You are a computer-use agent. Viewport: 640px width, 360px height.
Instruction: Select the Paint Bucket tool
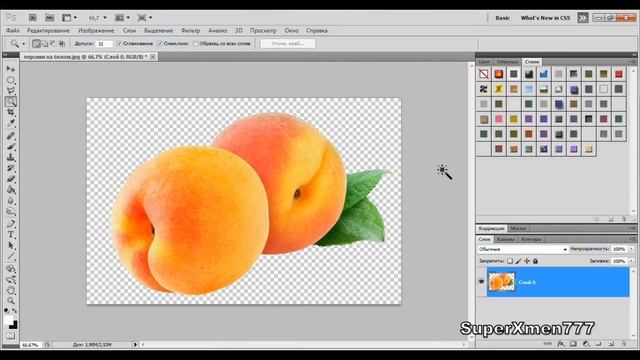click(x=11, y=190)
